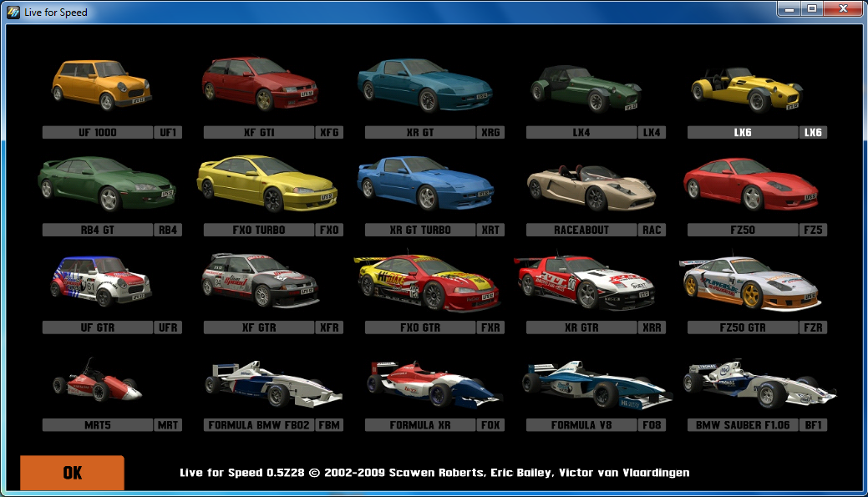Image resolution: width=868 pixels, height=497 pixels.
Task: Click the FXO GTR name label
Action: click(420, 327)
